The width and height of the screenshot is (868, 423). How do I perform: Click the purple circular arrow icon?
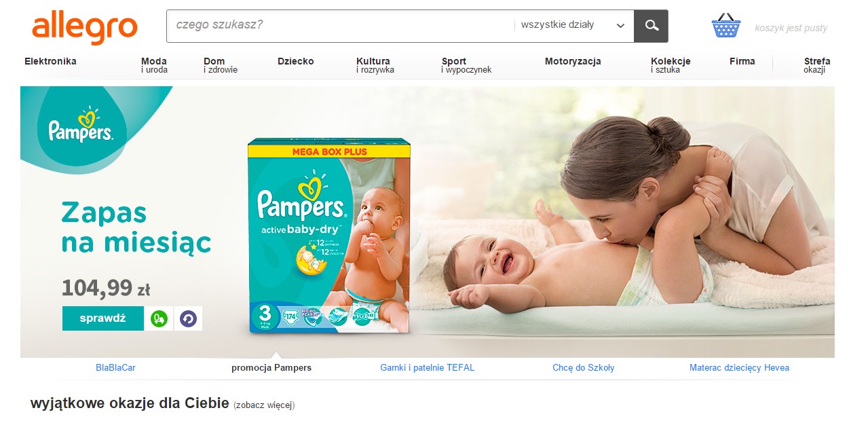(188, 318)
